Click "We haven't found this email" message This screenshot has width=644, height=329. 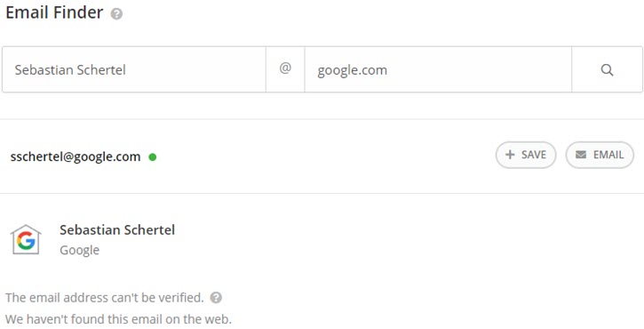tap(119, 319)
